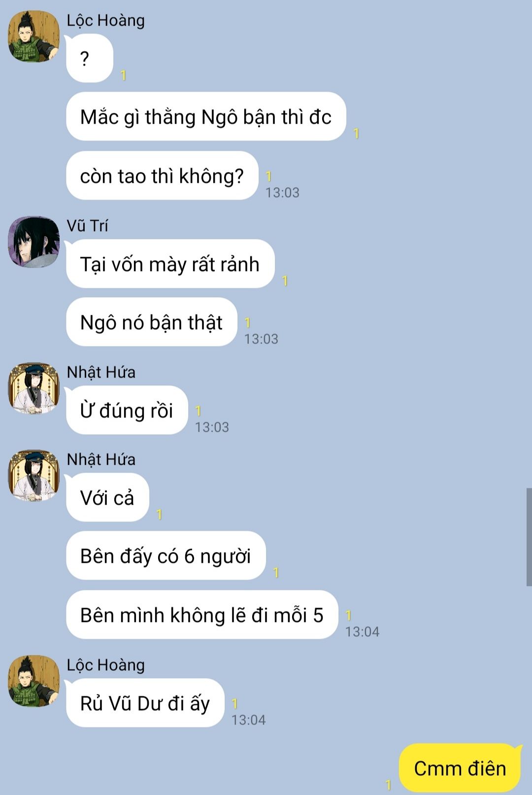The image size is (532, 795).
Task: Select the yellow "Cmm điên" sent message
Action: (x=460, y=768)
